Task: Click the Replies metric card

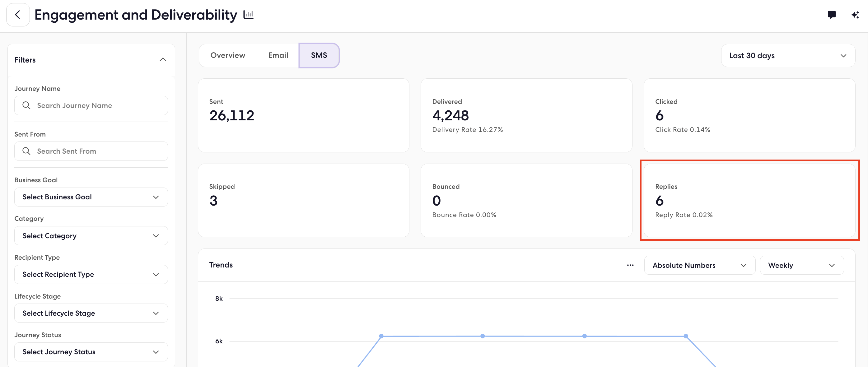Action: pos(749,201)
